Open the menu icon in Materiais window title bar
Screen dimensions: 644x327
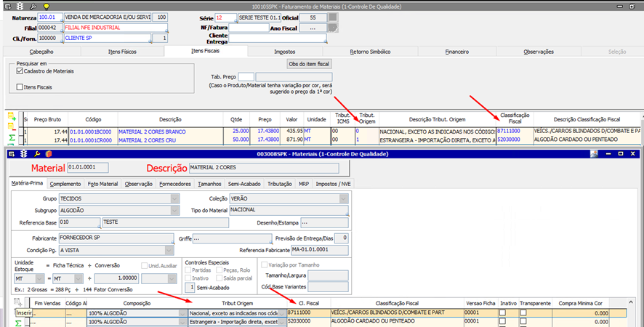click(12, 154)
